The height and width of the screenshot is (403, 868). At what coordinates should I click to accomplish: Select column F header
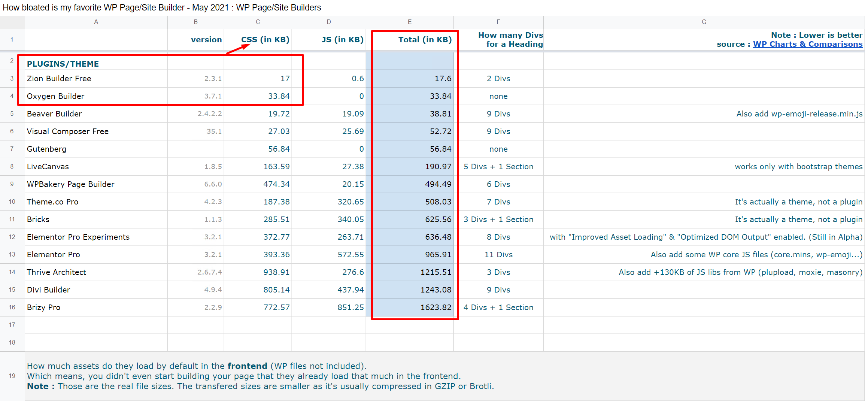498,22
